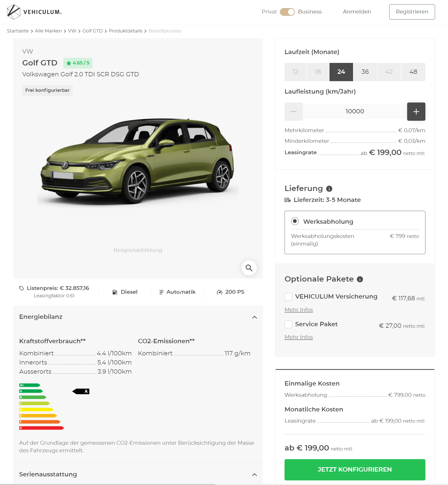The image size is (448, 485).
Task: Click Jetzt Konfigurieren button
Action: [x=355, y=470]
